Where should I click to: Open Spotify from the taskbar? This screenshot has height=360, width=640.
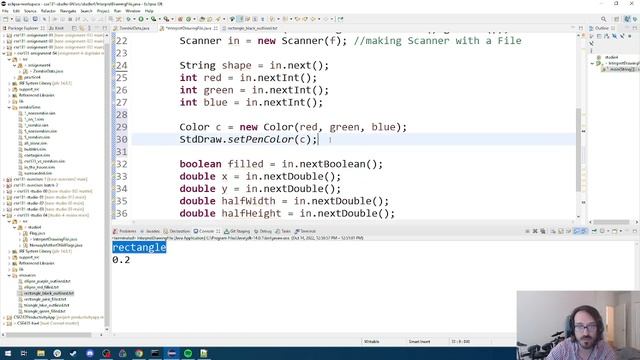[x=188, y=353]
